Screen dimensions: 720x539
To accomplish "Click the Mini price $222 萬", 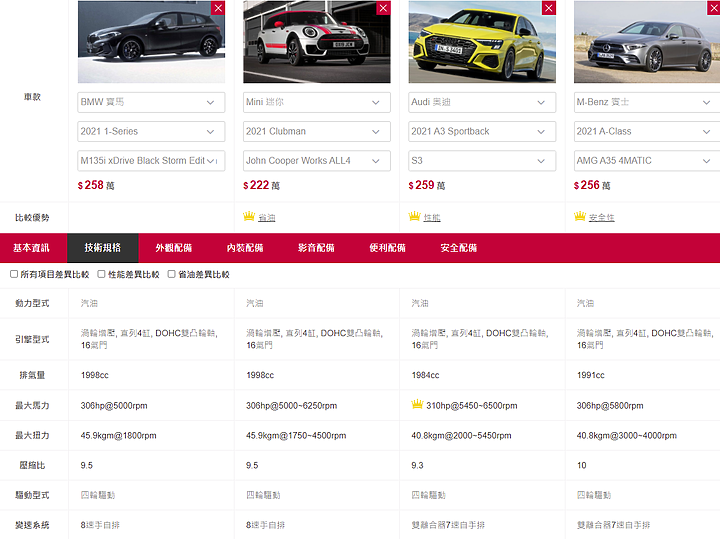I will coord(261,185).
